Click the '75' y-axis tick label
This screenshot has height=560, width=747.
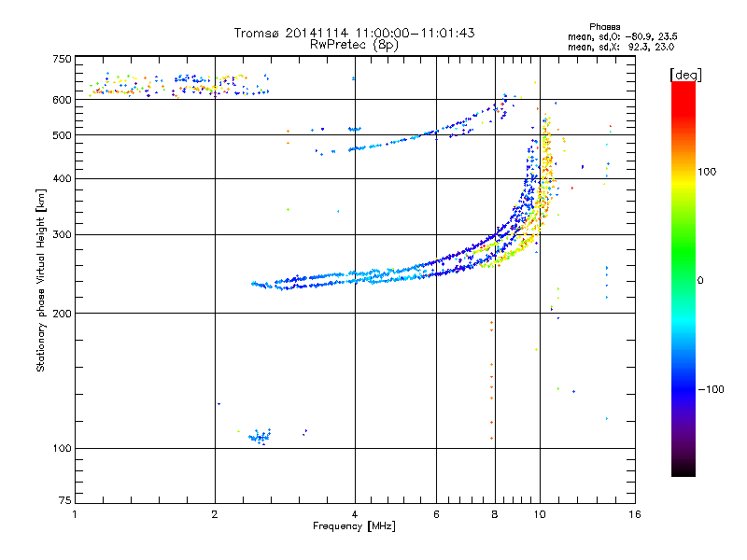[x=65, y=500]
